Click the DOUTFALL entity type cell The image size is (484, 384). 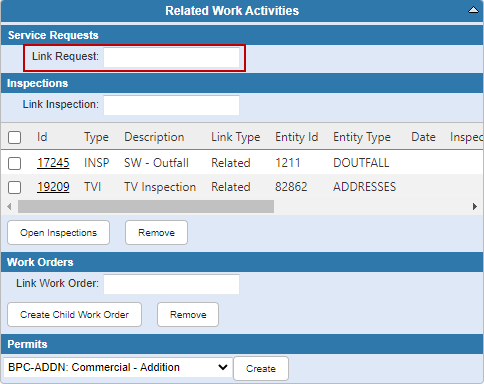point(361,163)
